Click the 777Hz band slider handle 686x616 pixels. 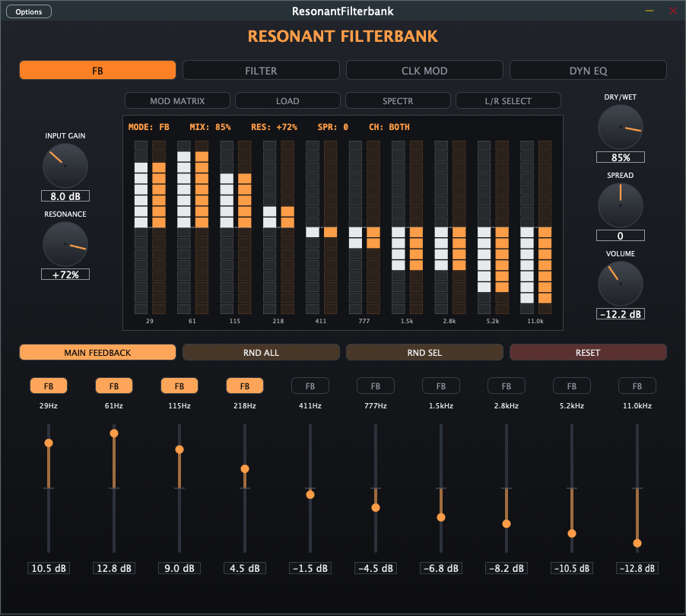pyautogui.click(x=376, y=507)
